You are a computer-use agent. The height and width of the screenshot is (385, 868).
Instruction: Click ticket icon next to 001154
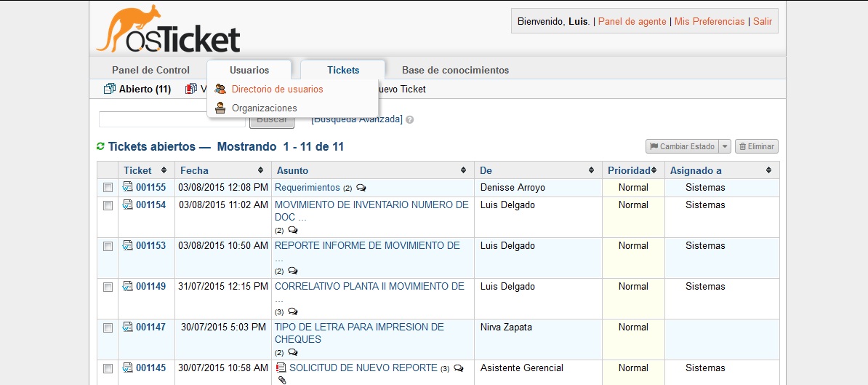click(x=127, y=205)
